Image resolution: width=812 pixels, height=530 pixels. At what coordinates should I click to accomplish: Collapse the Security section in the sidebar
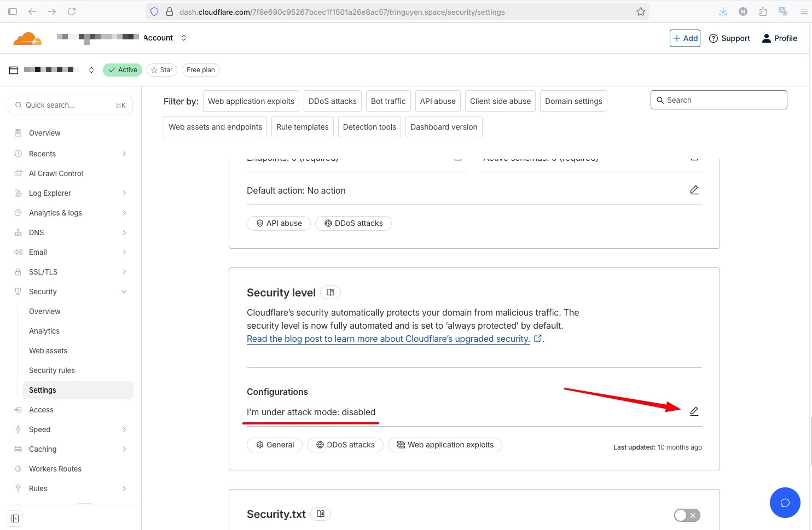124,292
